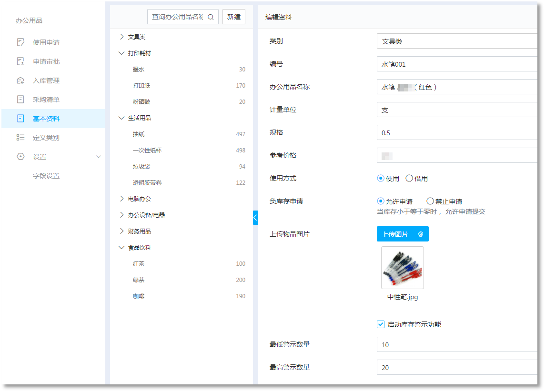
Task: Click the 使用申请 sidebar icon
Action: pyautogui.click(x=20, y=42)
